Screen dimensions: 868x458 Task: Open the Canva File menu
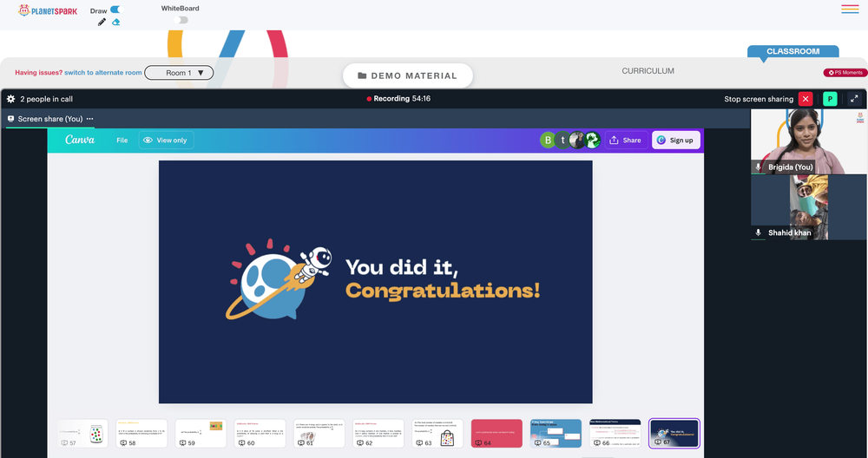(122, 141)
